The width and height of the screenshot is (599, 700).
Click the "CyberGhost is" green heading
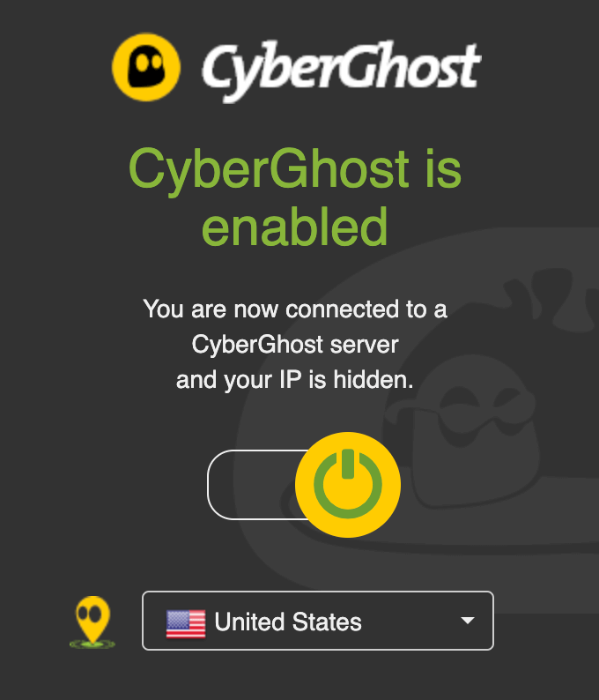tap(295, 169)
